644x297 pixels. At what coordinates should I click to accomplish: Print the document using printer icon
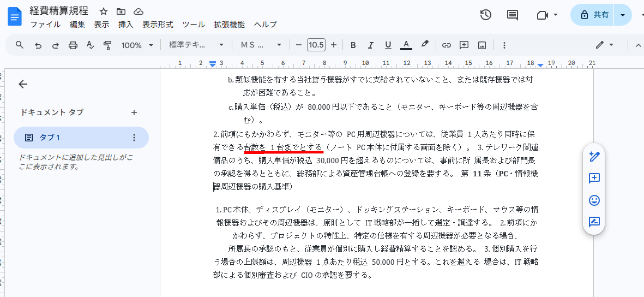(73, 45)
